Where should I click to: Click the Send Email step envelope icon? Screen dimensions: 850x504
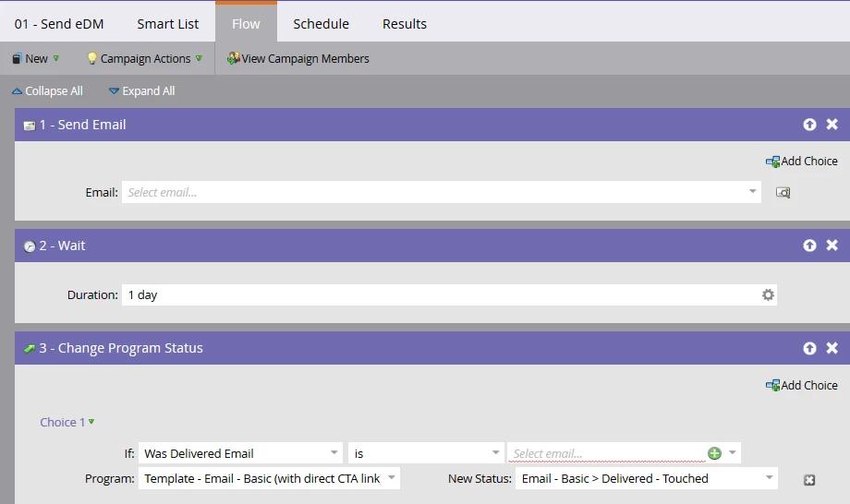[30, 126]
